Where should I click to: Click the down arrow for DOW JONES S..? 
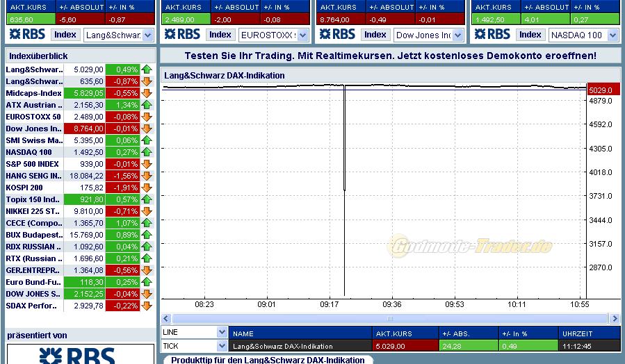(147, 294)
